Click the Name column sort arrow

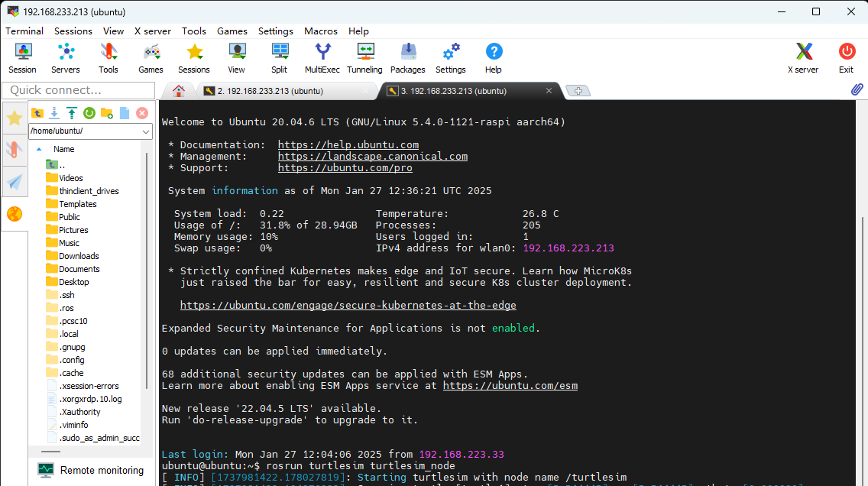click(x=39, y=149)
